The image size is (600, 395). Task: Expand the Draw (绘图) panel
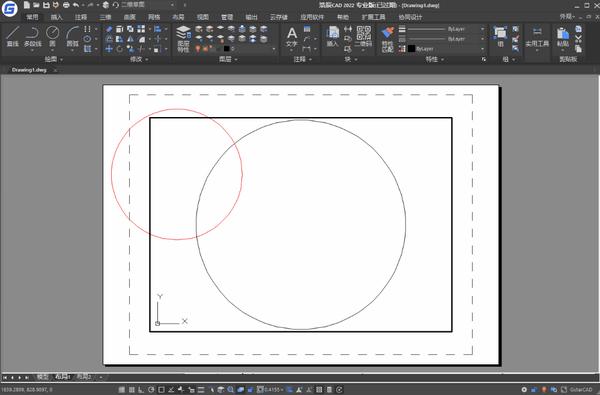tap(54, 59)
